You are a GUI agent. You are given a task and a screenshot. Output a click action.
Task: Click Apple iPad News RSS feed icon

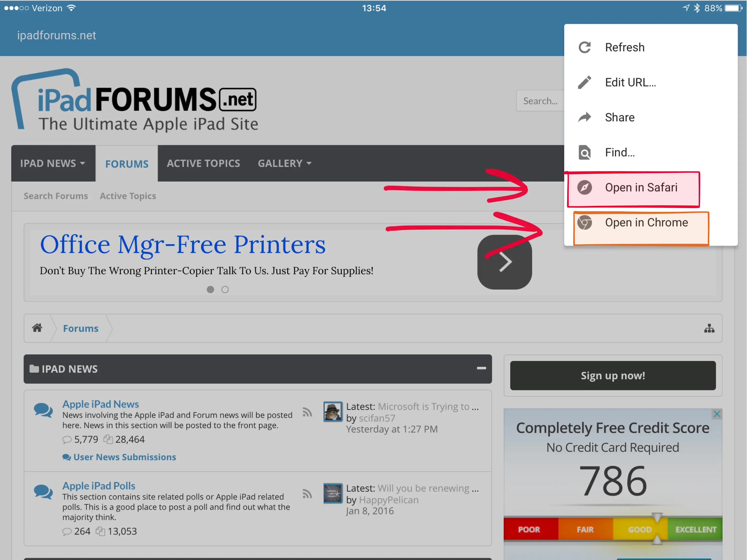(307, 412)
